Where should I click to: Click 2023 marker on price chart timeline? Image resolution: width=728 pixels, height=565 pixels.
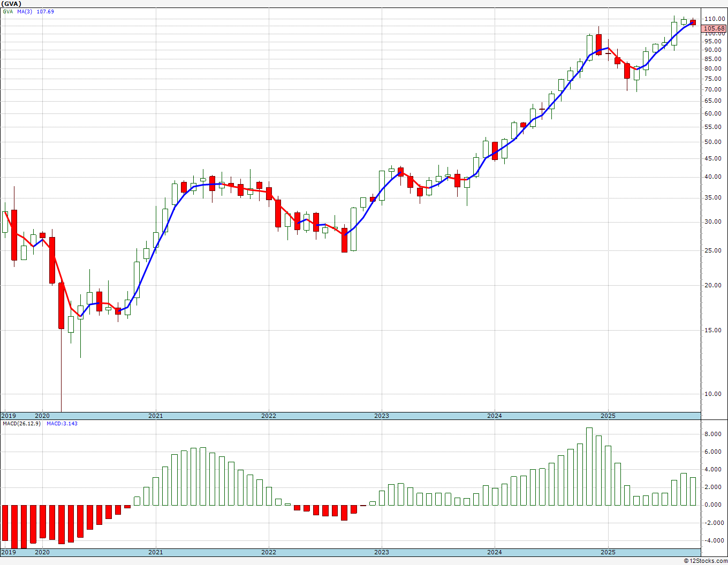point(382,416)
